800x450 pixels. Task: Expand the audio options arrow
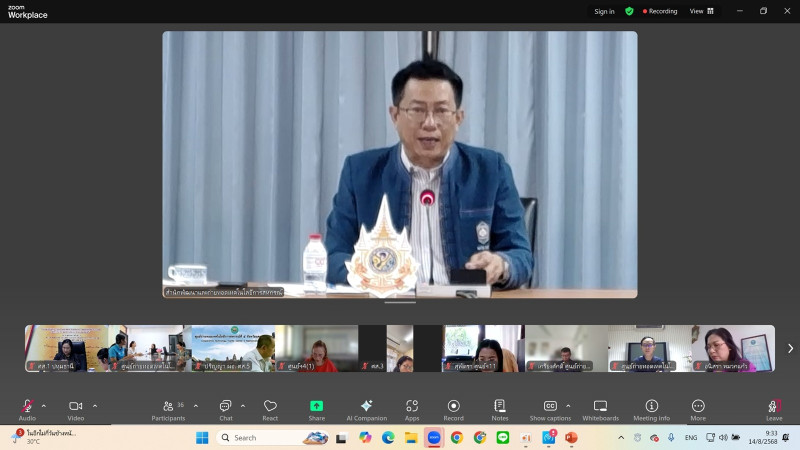[43, 405]
